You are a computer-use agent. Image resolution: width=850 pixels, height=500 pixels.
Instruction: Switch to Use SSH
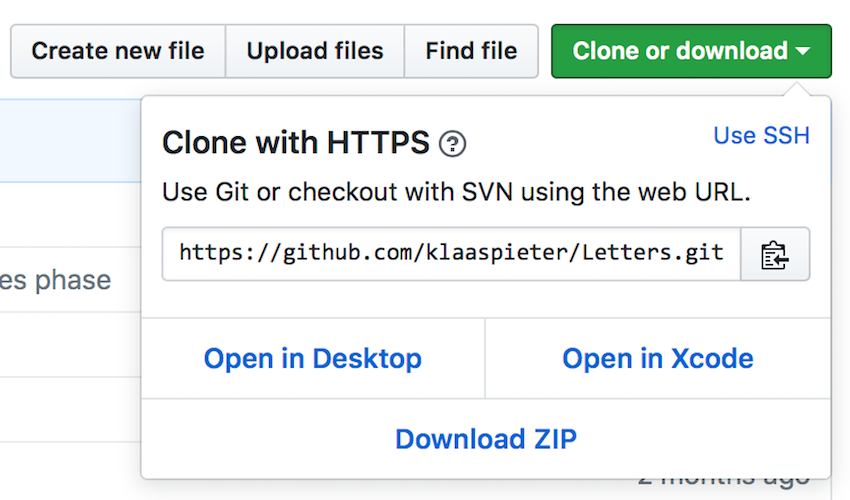(761, 135)
